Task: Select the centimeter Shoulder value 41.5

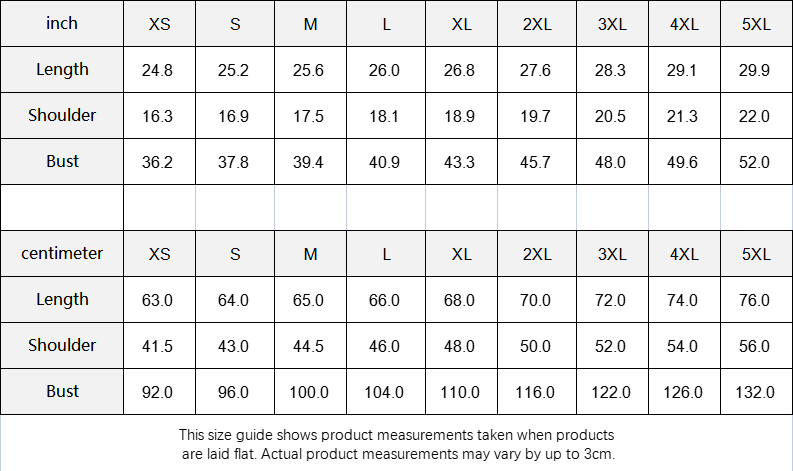Action: pyautogui.click(x=157, y=346)
